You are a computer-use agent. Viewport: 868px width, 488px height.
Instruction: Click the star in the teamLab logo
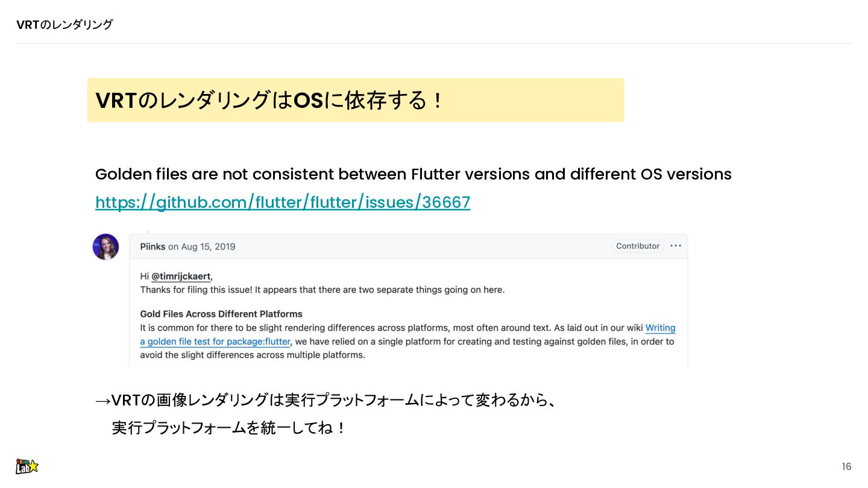pyautogui.click(x=33, y=466)
